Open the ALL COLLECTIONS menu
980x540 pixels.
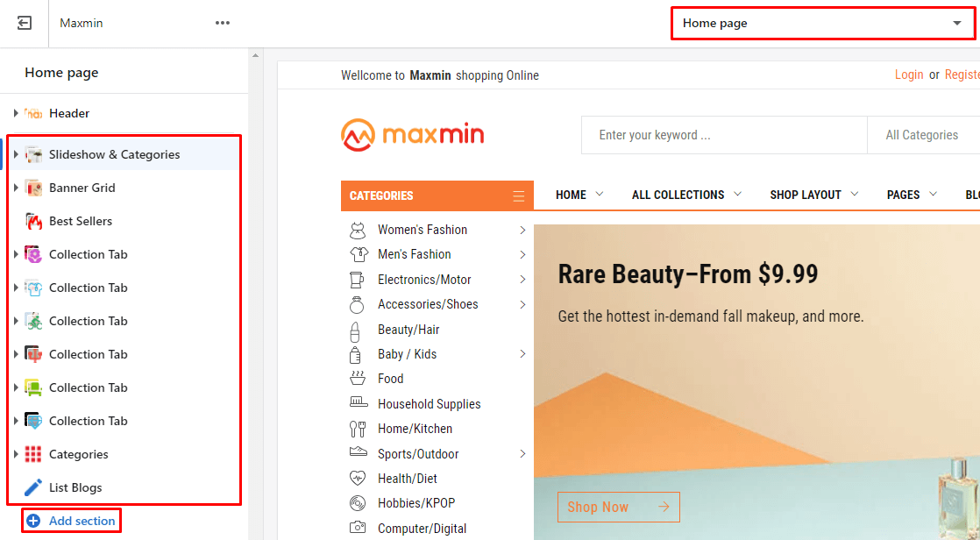tap(686, 195)
